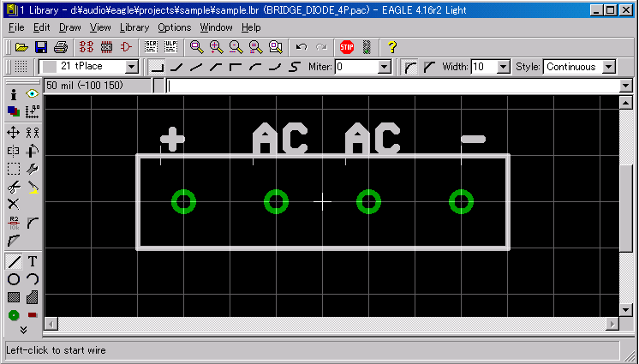Open the Width dropdown
Screen dimensions: 639x364
(504, 67)
